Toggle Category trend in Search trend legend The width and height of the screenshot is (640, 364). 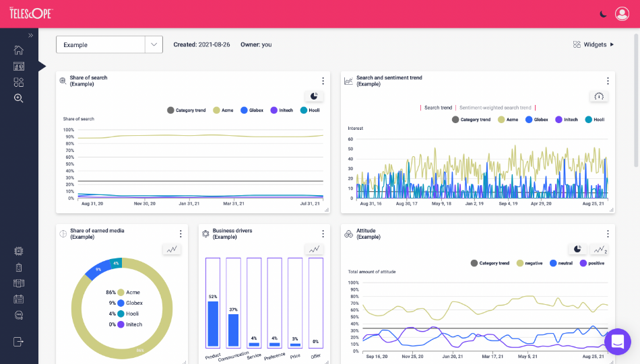pyautogui.click(x=471, y=120)
